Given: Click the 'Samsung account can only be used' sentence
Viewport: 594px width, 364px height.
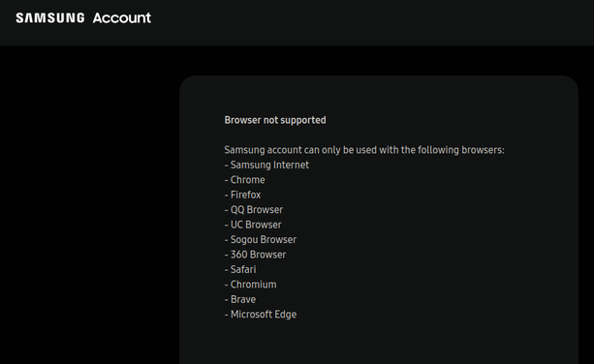Looking at the screenshot, I should click(364, 150).
